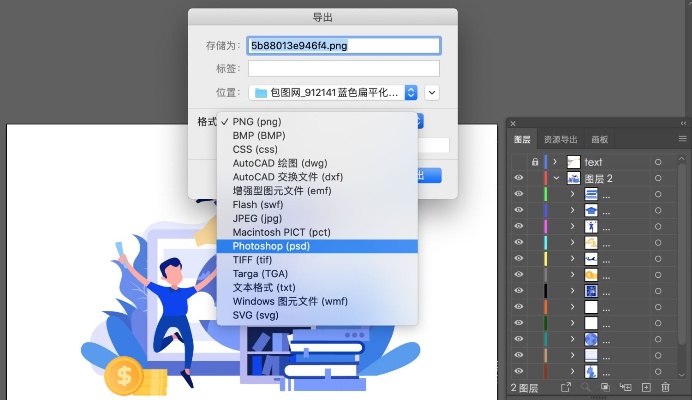Target circle of the gold coin sublayer
Image resolution: width=692 pixels, height=400 pixels.
tap(658, 275)
